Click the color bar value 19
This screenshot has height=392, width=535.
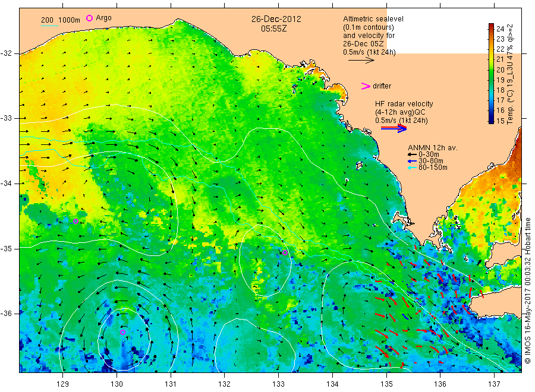point(500,80)
